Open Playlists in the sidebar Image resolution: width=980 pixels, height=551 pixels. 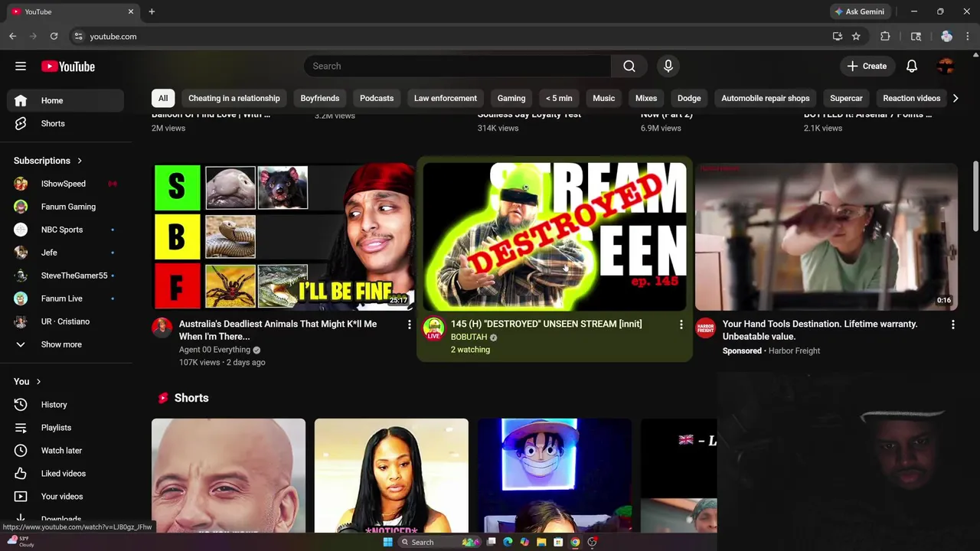(x=66, y=428)
